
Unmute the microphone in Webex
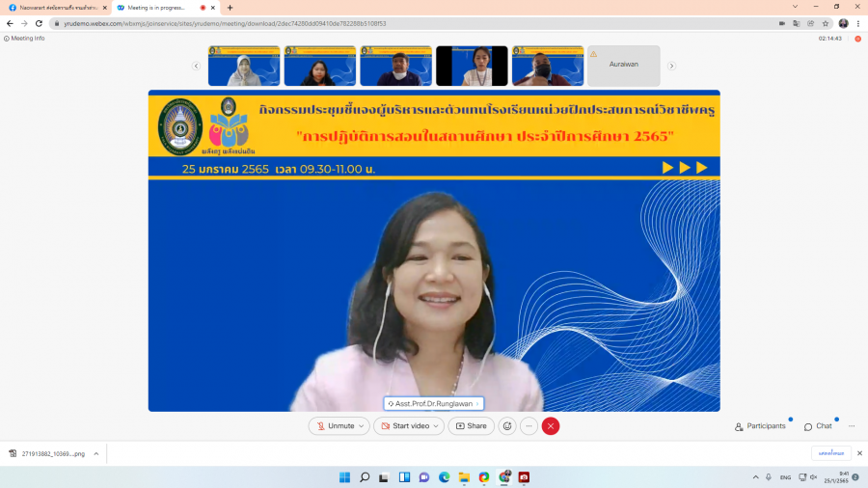[x=335, y=425]
